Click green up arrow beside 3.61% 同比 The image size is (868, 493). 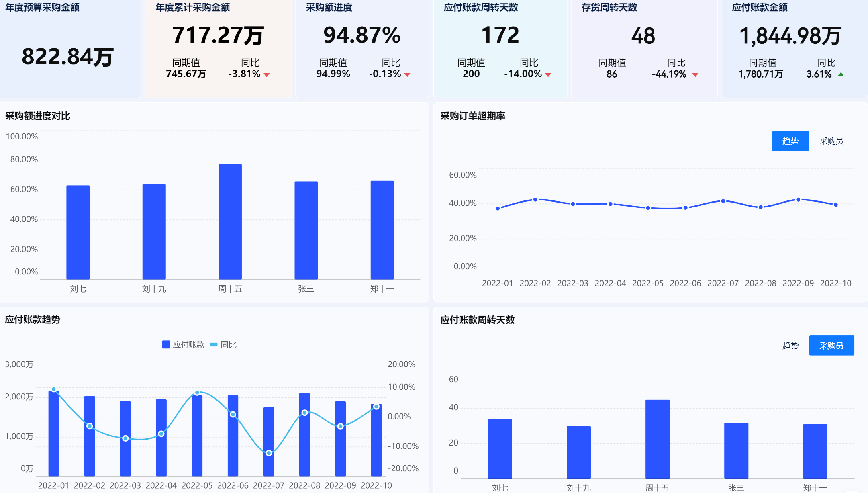click(841, 74)
